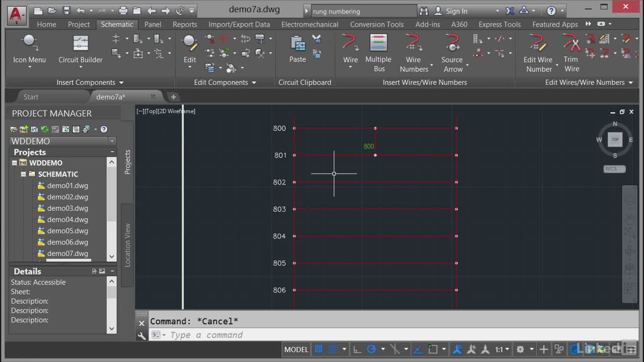Click the Plot printer icon
644x362 pixels.
pyautogui.click(x=123, y=11)
